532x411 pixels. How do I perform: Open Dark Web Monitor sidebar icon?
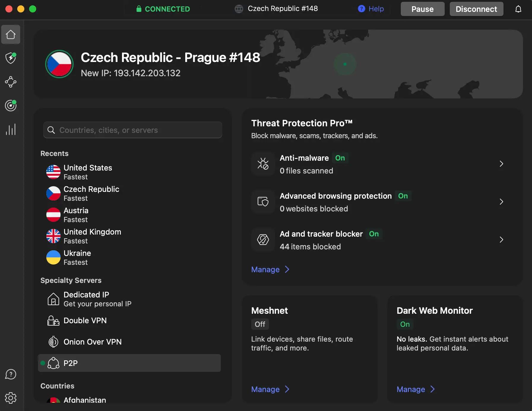pyautogui.click(x=11, y=106)
